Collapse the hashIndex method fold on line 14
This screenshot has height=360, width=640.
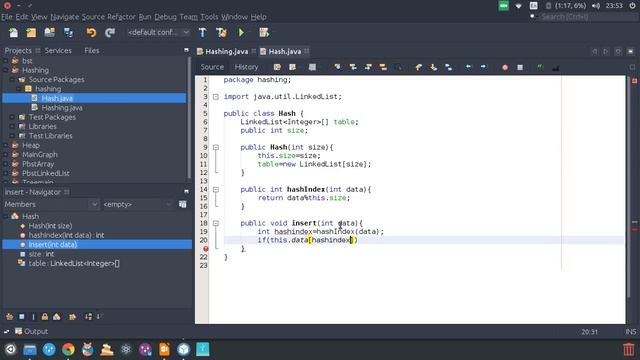(216, 189)
